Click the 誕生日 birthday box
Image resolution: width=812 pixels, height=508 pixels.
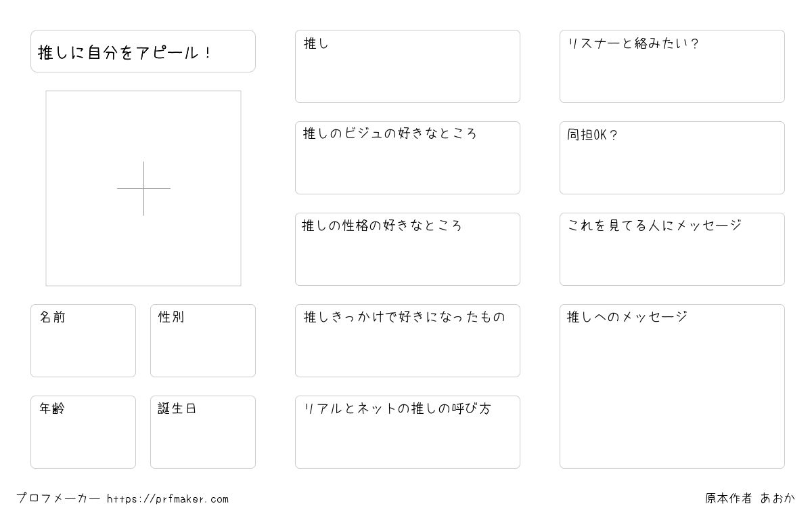coord(203,432)
